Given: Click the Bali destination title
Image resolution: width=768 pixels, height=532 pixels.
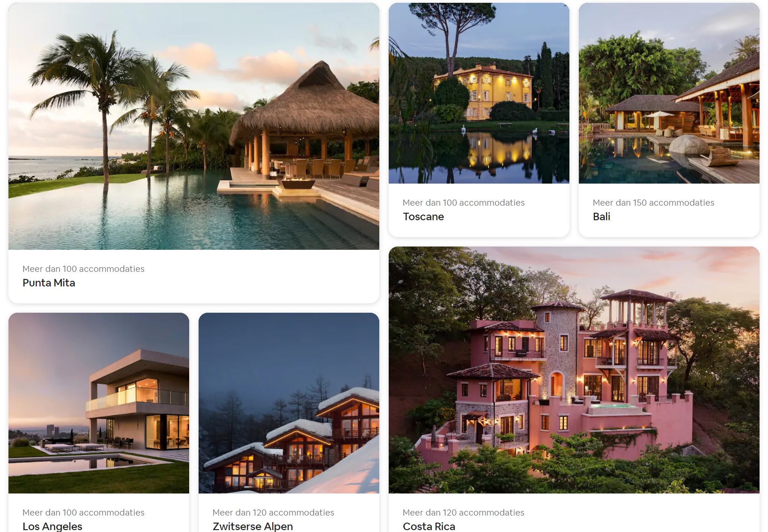Looking at the screenshot, I should pyautogui.click(x=601, y=216).
